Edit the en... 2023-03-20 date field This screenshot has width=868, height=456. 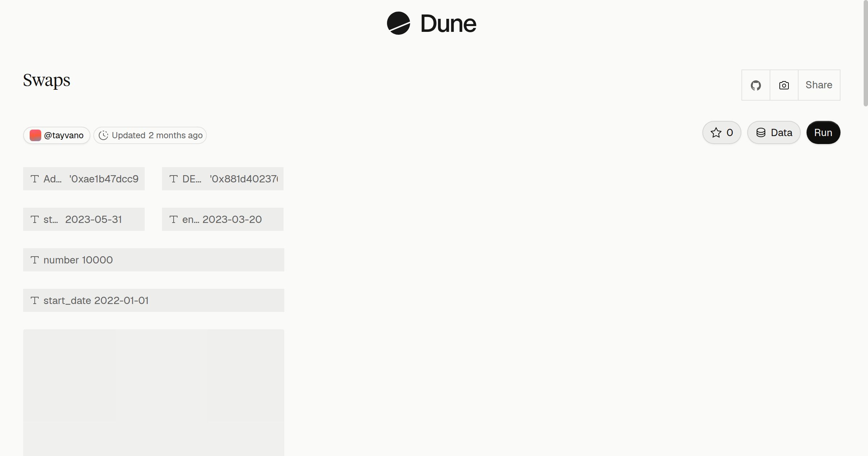click(223, 219)
